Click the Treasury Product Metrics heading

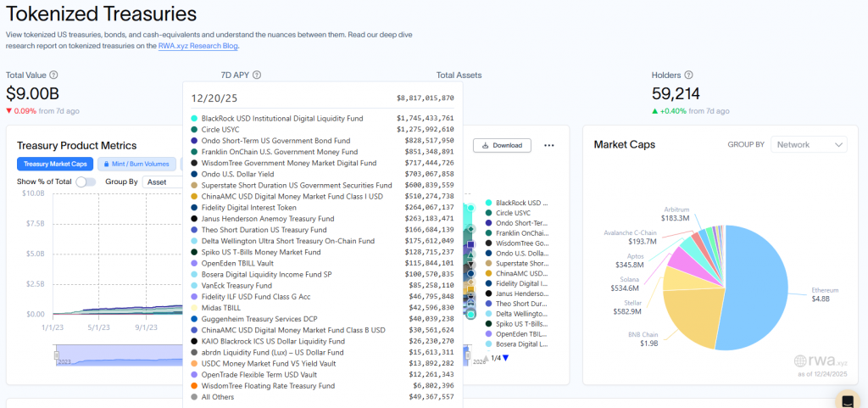tap(77, 146)
